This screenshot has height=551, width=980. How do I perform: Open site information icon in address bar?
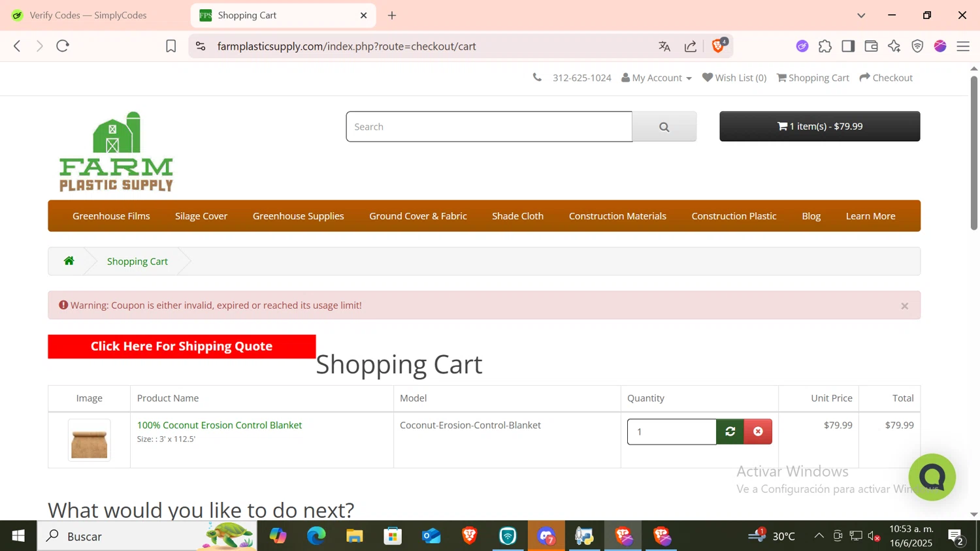tap(201, 46)
